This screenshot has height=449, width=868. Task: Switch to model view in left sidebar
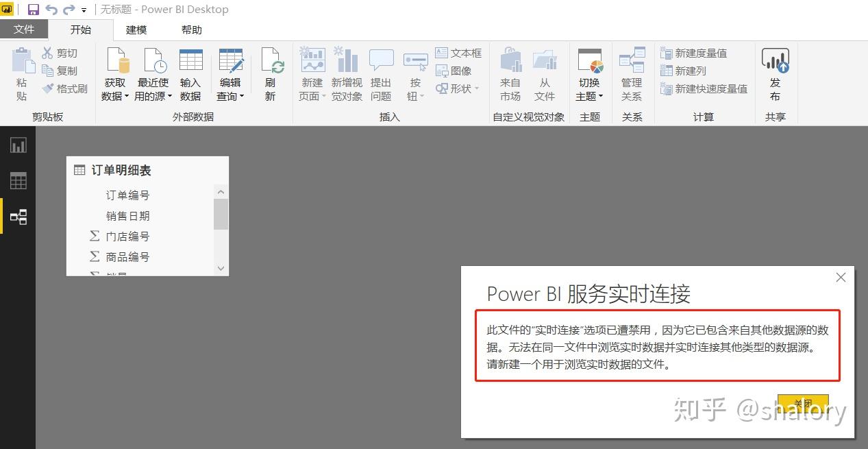[17, 216]
